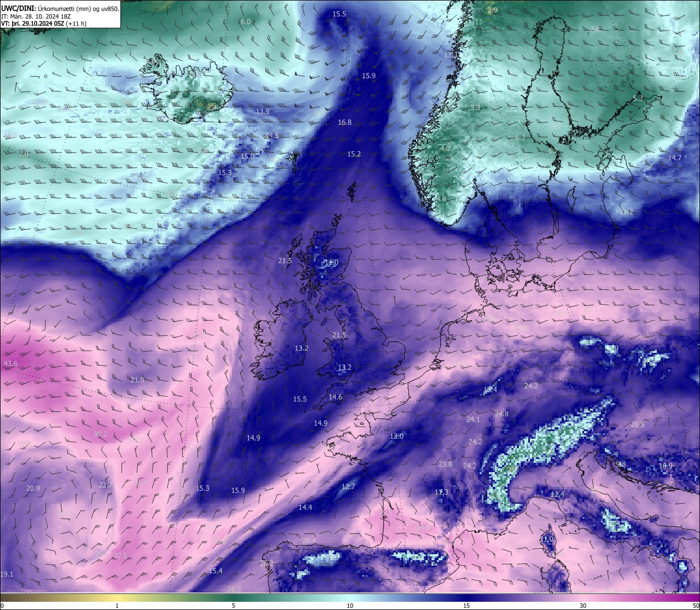
Task: Click the 14.5 value east of Iceland
Action: click(273, 136)
